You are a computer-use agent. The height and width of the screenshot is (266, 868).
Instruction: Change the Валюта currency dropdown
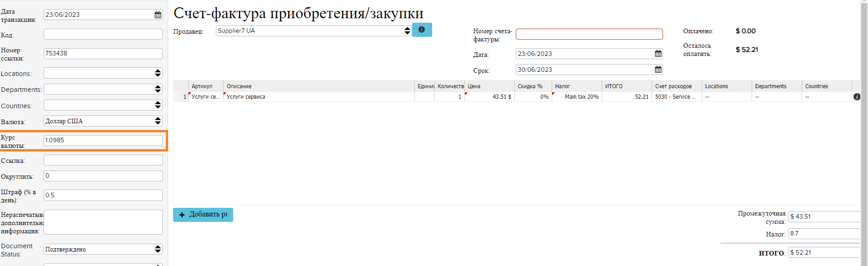tap(103, 121)
